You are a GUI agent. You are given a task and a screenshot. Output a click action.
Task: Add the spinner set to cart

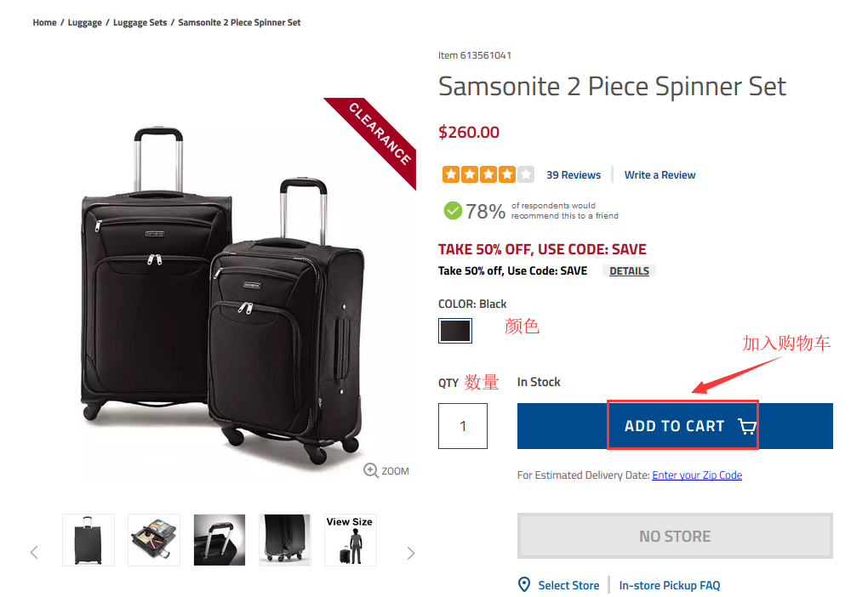[674, 426]
